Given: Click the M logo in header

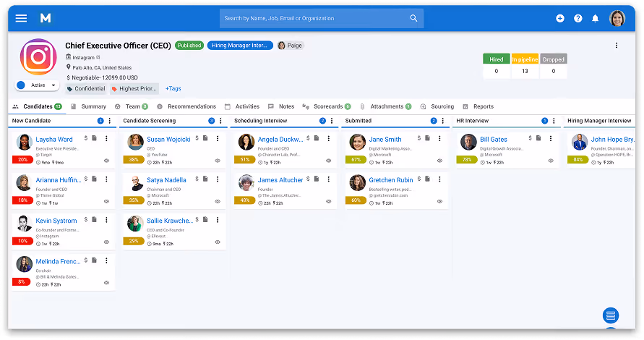Looking at the screenshot, I should pos(46,18).
